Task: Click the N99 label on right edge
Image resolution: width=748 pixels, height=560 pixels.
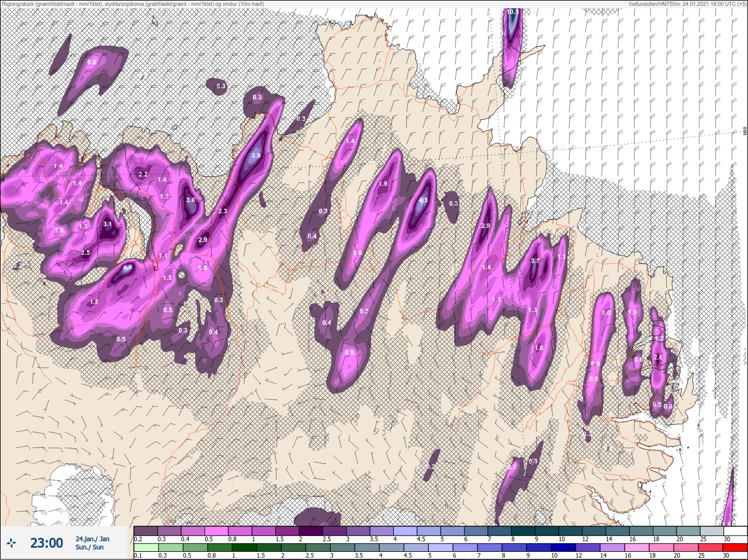Action: click(745, 132)
